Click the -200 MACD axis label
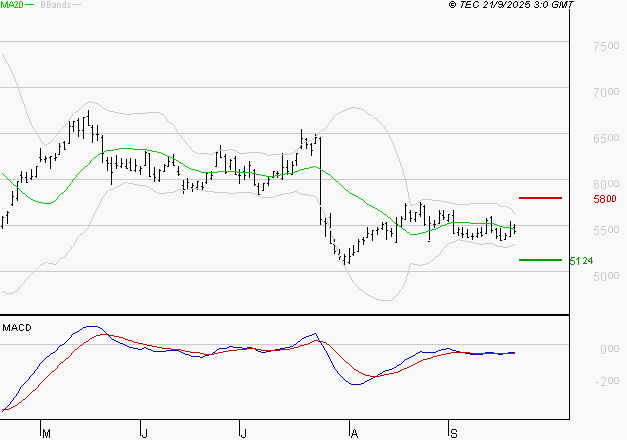This screenshot has width=627, height=440. coord(607,381)
